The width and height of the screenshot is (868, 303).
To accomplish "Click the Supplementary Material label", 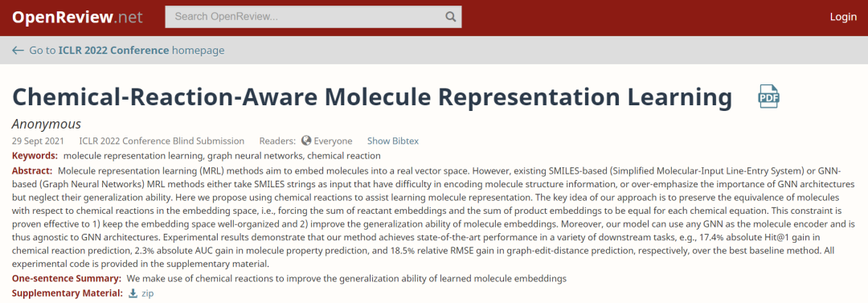I will (x=67, y=293).
